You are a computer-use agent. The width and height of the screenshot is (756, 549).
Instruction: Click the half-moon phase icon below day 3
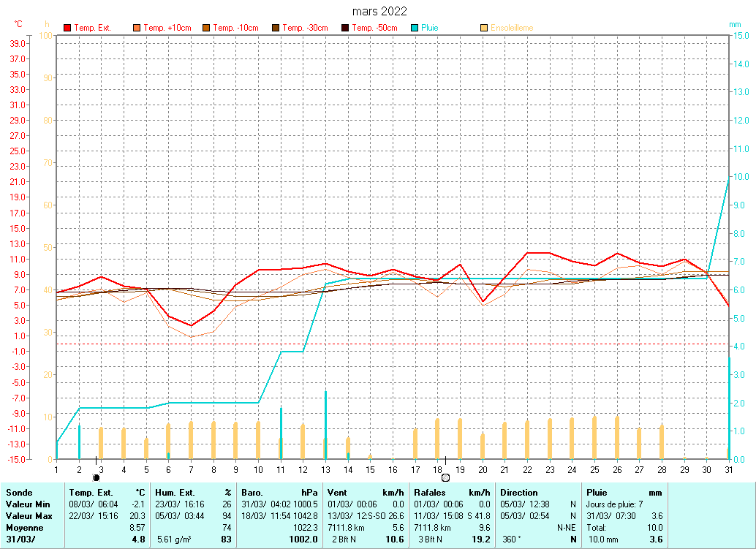96,477
